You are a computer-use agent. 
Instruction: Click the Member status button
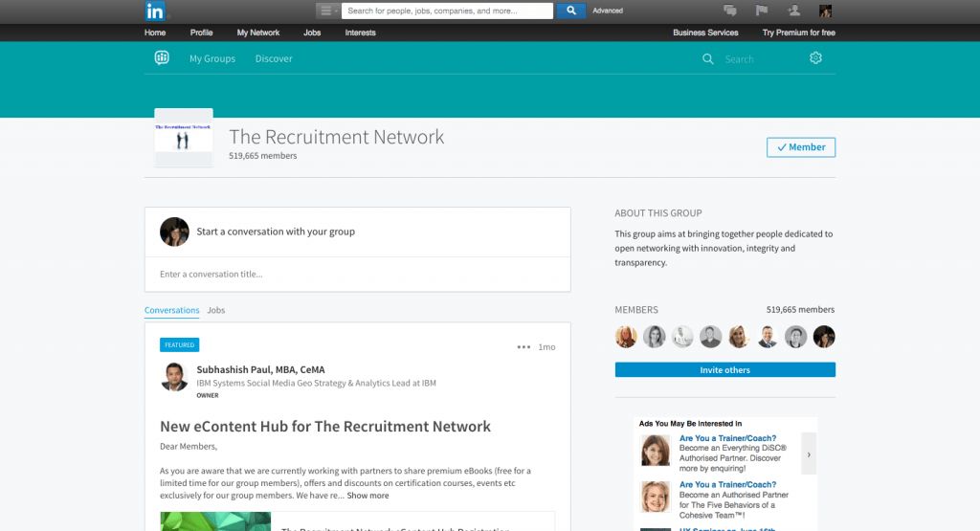coord(801,147)
